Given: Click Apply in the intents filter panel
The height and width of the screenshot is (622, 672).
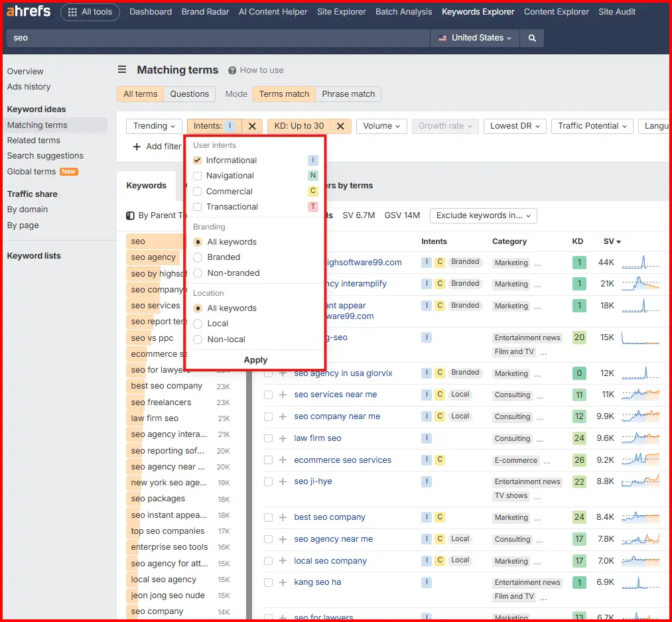Looking at the screenshot, I should [x=255, y=359].
